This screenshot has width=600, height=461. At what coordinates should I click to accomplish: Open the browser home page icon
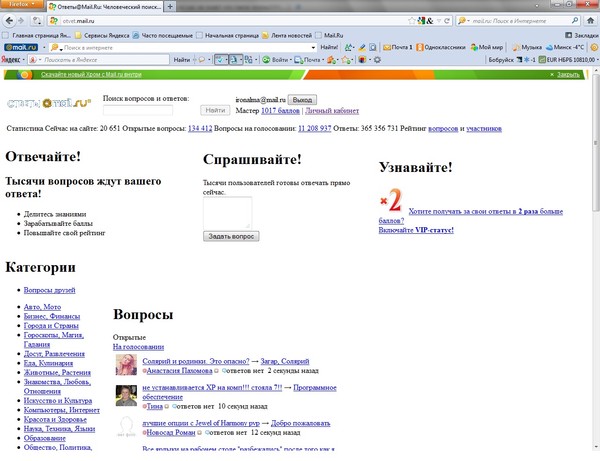[x=590, y=21]
